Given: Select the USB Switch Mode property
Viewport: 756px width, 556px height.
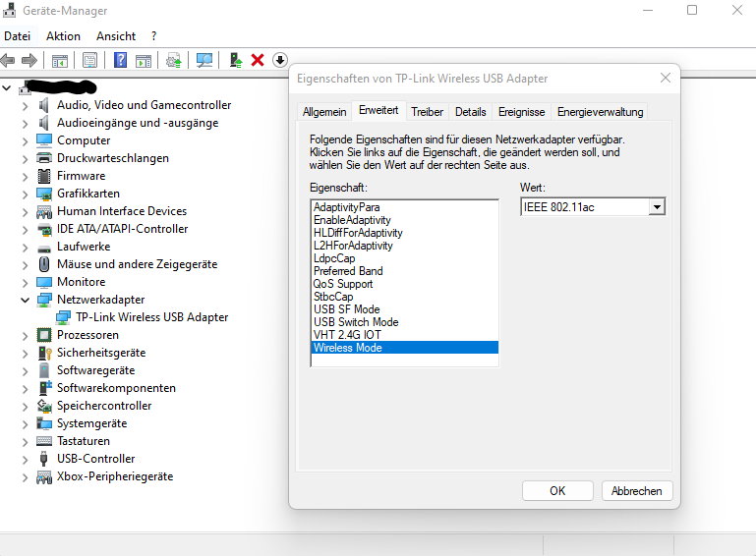Looking at the screenshot, I should pyautogui.click(x=404, y=322).
